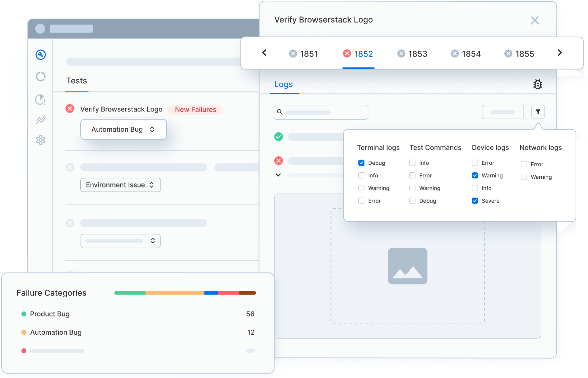The height and width of the screenshot is (378, 588).
Task: Uncheck Debug under Terminal logs
Action: pyautogui.click(x=361, y=163)
